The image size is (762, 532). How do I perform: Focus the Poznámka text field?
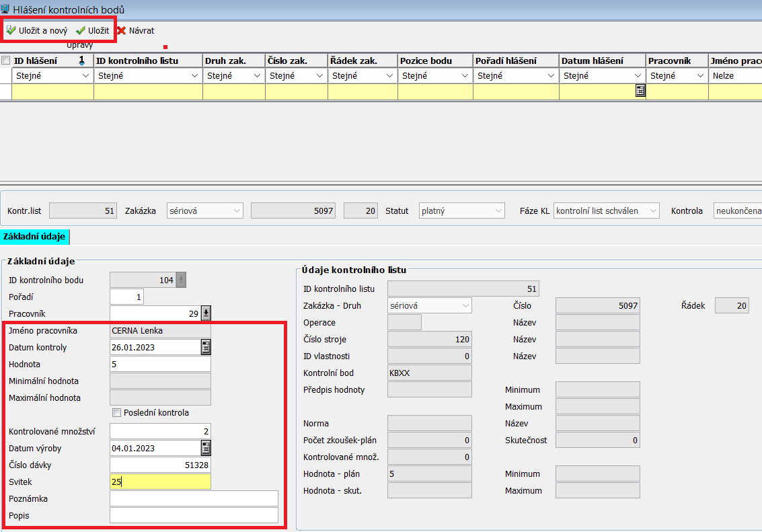194,498
